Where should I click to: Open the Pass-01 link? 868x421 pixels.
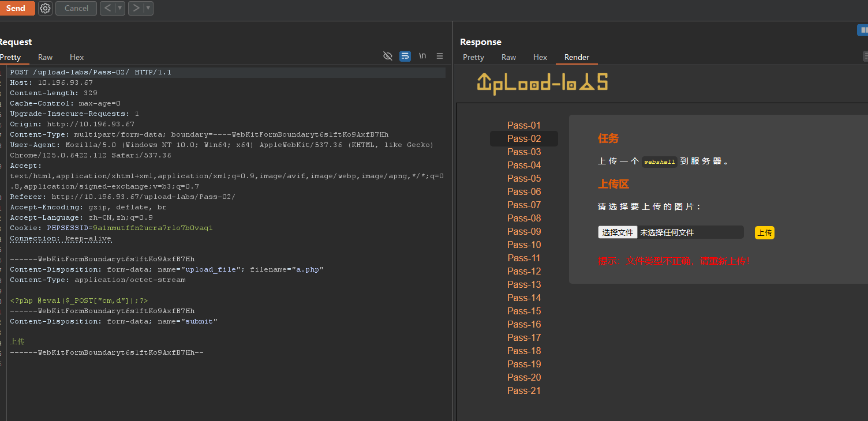click(x=524, y=125)
